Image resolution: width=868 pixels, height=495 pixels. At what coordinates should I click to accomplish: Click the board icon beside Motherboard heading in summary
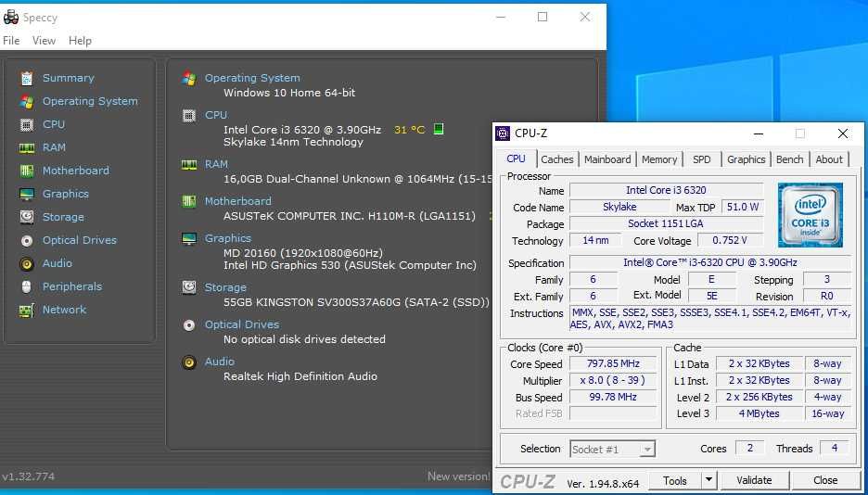(189, 201)
